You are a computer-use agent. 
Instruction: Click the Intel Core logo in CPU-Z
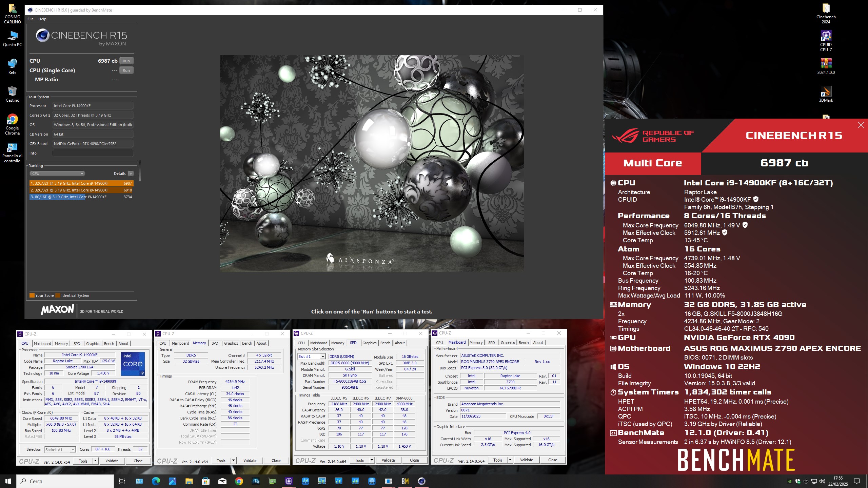pyautogui.click(x=133, y=364)
